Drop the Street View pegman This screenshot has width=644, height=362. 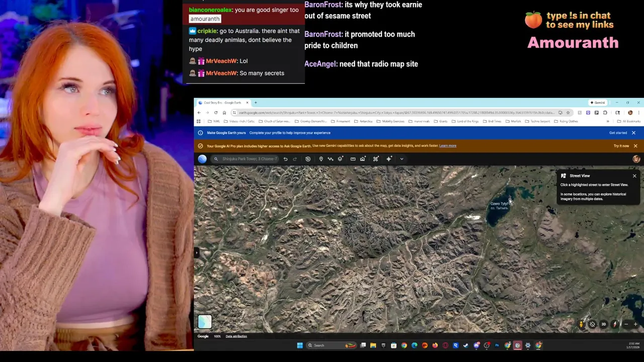click(581, 324)
